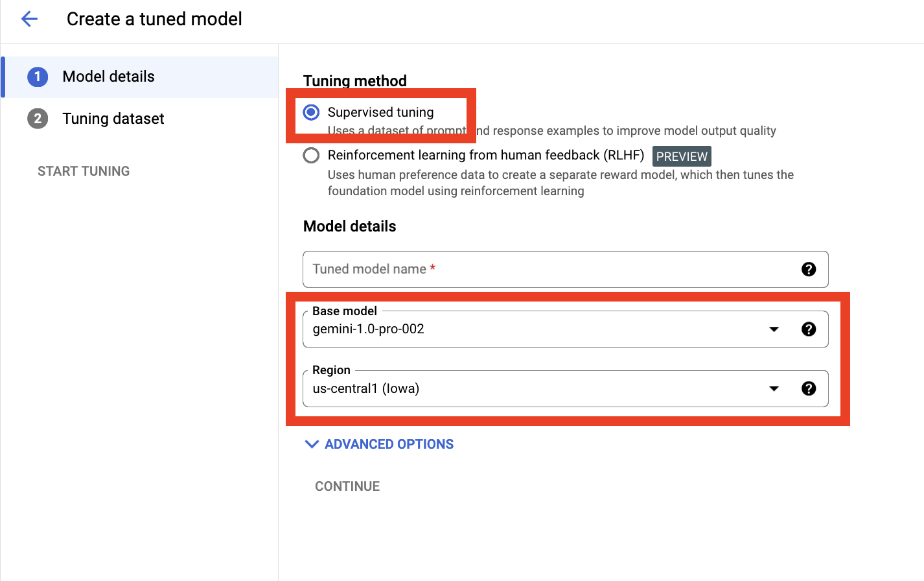Open the Base model dropdown arrow
The width and height of the screenshot is (924, 581).
(x=774, y=329)
